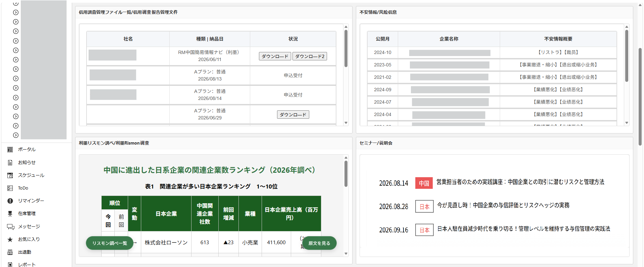Click the 公開月 column header
Screen dimensions: 644x267
(383, 39)
